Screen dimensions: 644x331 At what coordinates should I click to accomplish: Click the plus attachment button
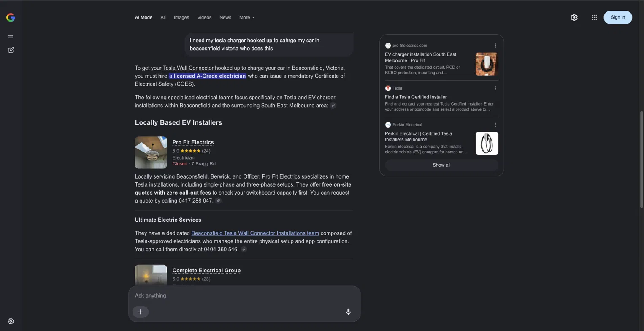coord(141,312)
